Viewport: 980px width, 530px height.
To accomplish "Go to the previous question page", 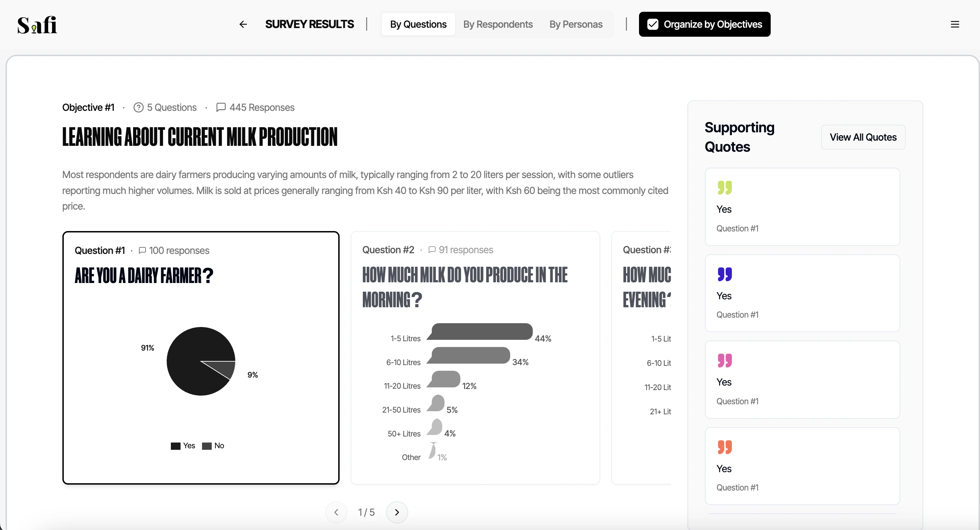I will (336, 512).
